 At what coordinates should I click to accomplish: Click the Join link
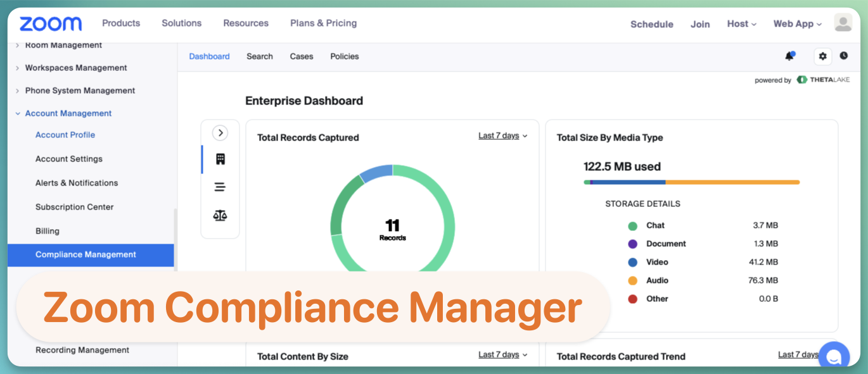(x=700, y=24)
